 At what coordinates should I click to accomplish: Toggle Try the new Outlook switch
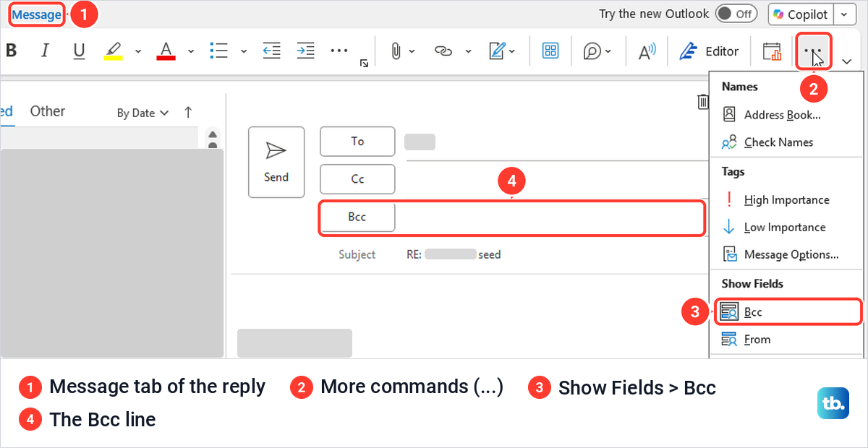[x=736, y=14]
